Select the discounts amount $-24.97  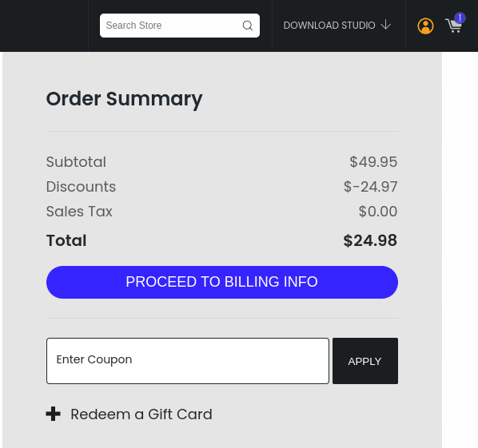(x=370, y=186)
